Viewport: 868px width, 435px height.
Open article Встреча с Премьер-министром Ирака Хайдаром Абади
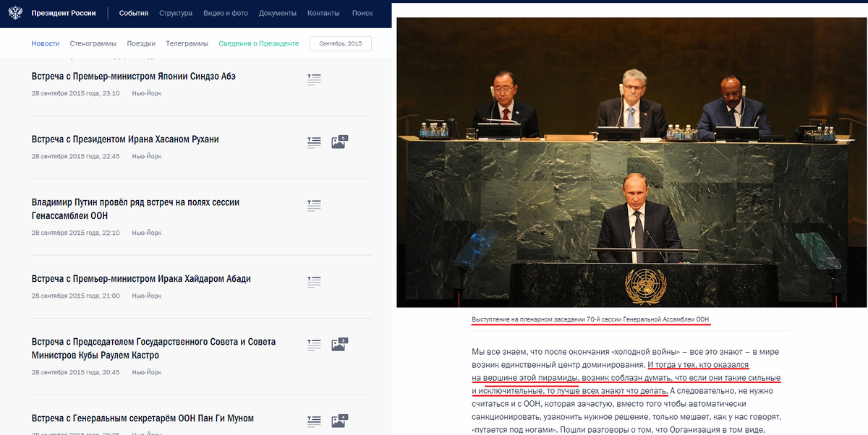pos(141,279)
